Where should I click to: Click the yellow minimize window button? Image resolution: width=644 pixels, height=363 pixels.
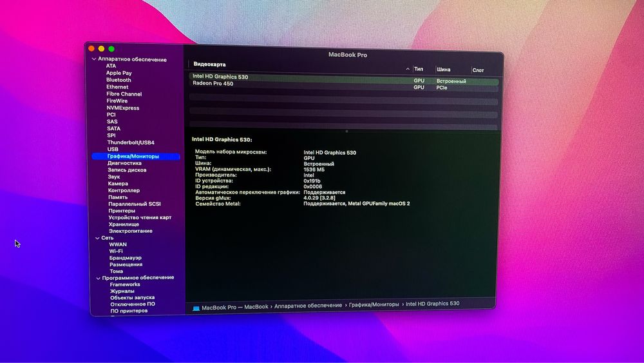102,48
